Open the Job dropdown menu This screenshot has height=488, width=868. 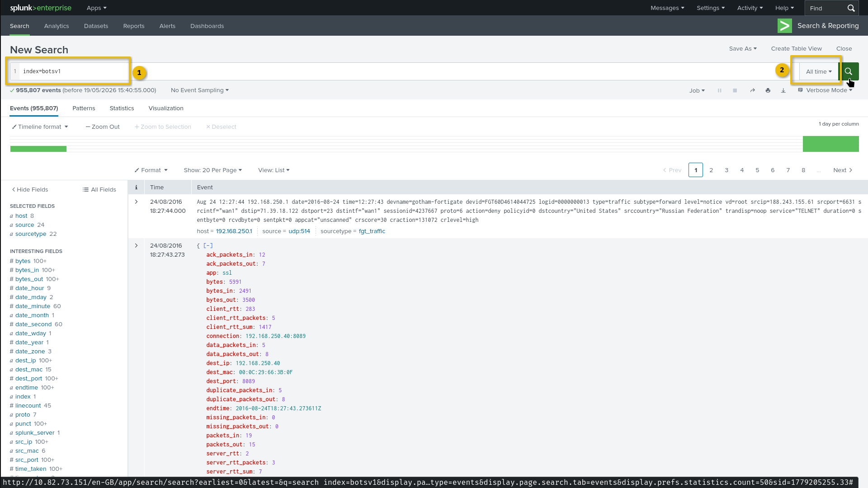[x=697, y=90]
